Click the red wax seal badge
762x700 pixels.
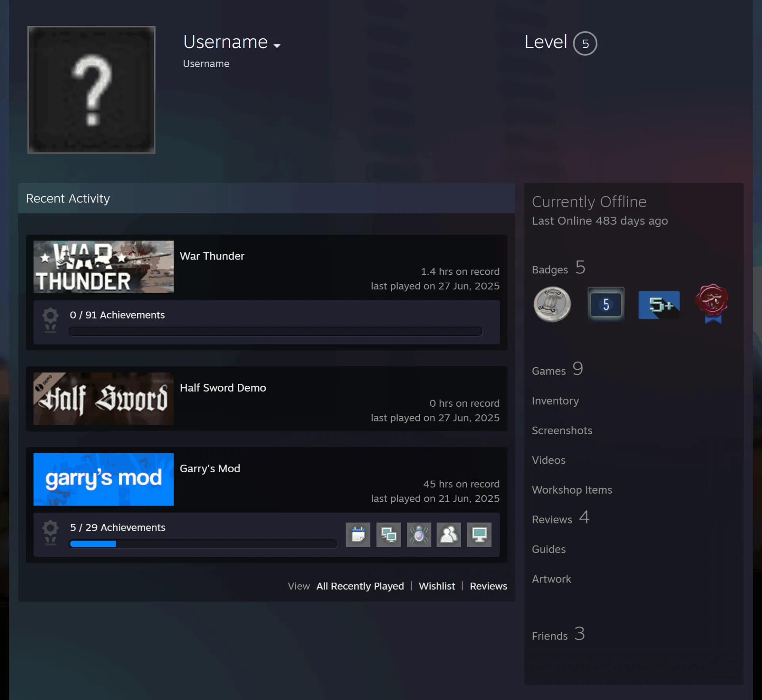click(712, 304)
